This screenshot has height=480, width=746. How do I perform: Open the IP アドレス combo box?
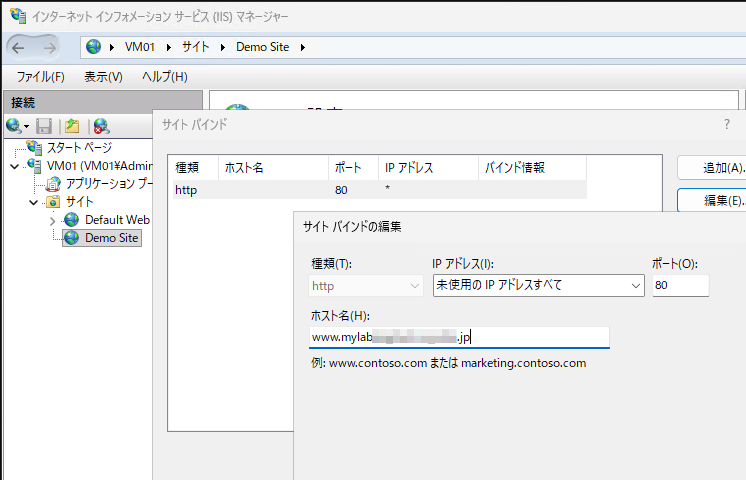pos(539,285)
